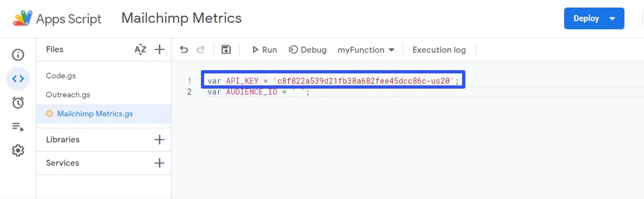The width and height of the screenshot is (644, 199).
Task: Open Project Settings gear icon
Action: click(x=18, y=151)
